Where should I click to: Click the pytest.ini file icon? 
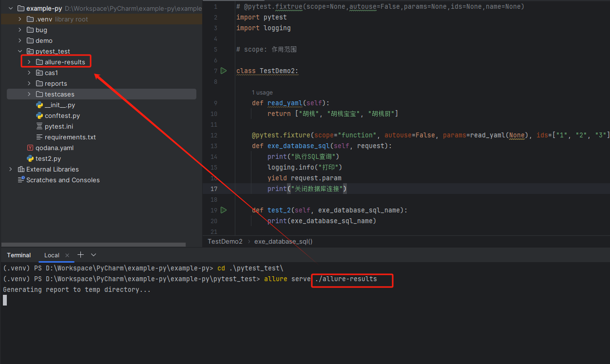click(x=39, y=126)
